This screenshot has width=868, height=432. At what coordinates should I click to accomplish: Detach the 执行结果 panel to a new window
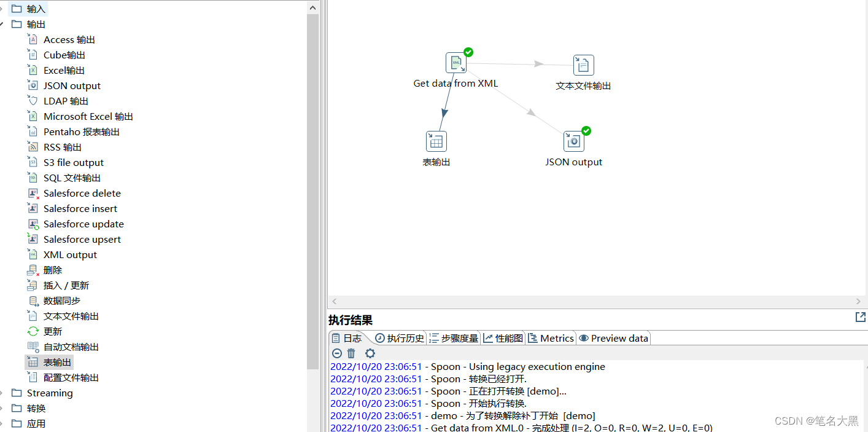coord(860,317)
